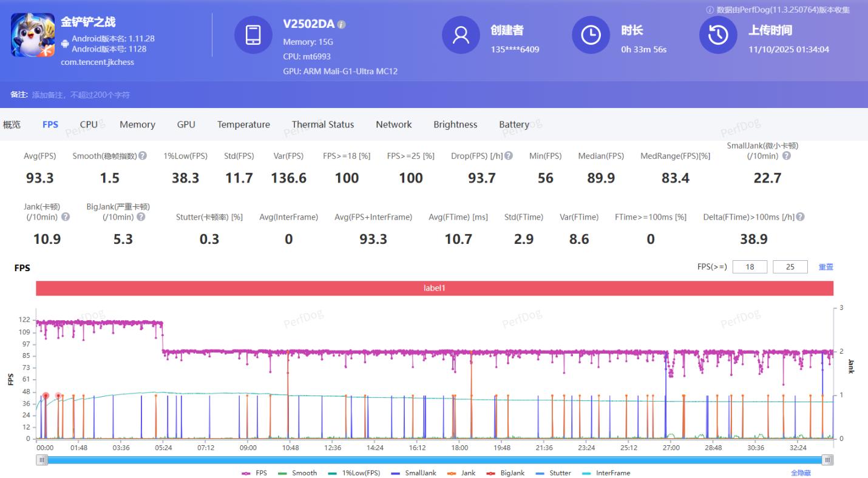Screen dimensions: 868x478
Task: Toggle BigJank series in chart legend
Action: 507,473
